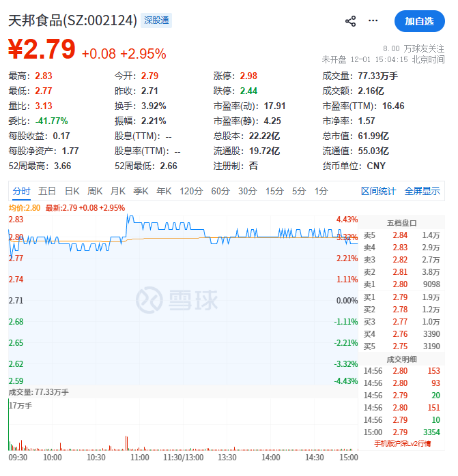The height and width of the screenshot is (476, 458).
Task: Select the 卖3 order row at 2.82
Action: click(x=401, y=260)
